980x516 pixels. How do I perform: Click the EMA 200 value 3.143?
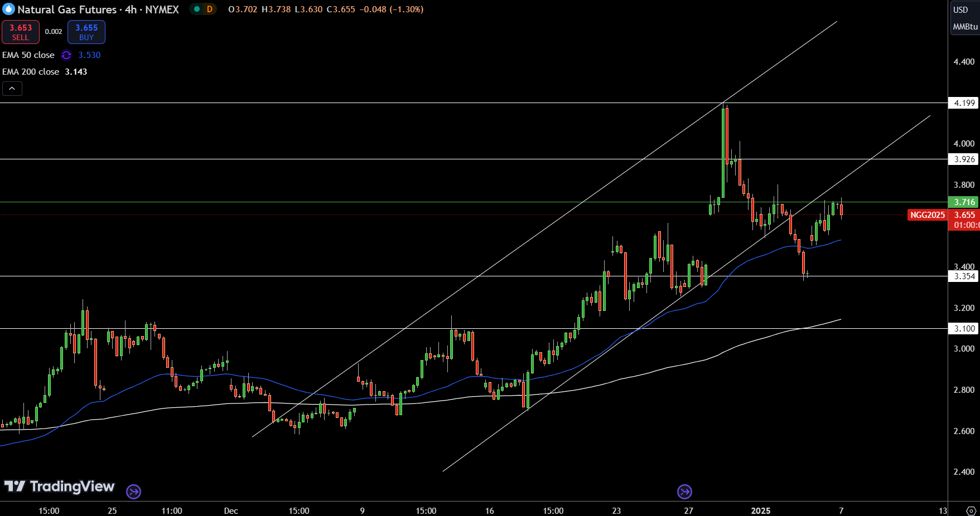pos(76,72)
